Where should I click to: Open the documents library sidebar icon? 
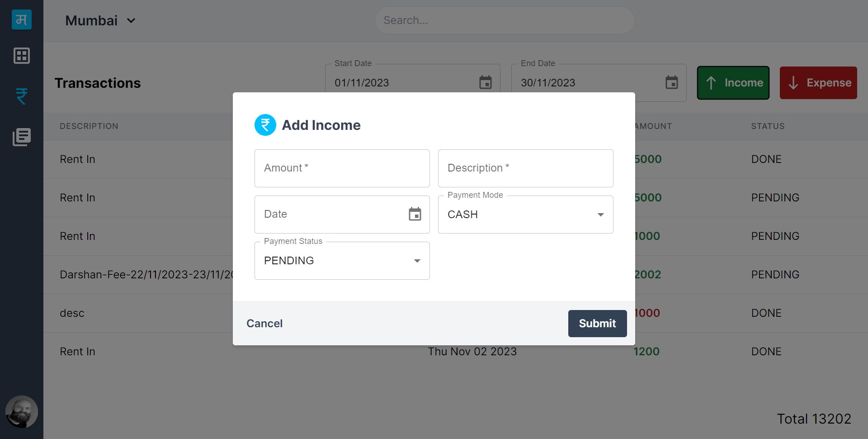tap(22, 137)
